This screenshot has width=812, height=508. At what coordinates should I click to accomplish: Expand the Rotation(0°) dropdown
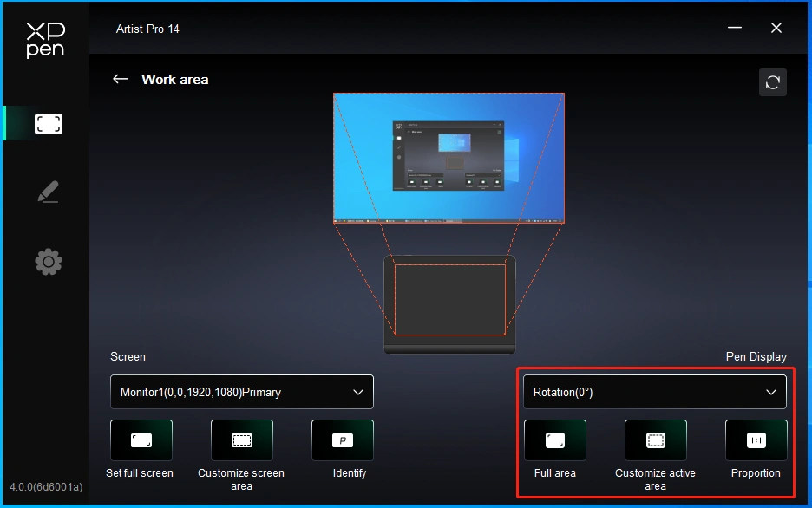pos(655,392)
